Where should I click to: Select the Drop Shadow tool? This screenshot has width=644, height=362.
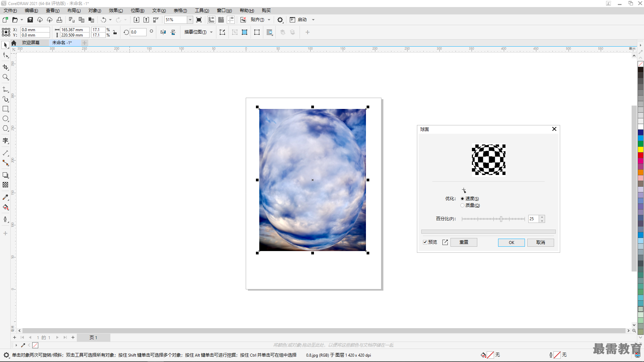pyautogui.click(x=5, y=175)
